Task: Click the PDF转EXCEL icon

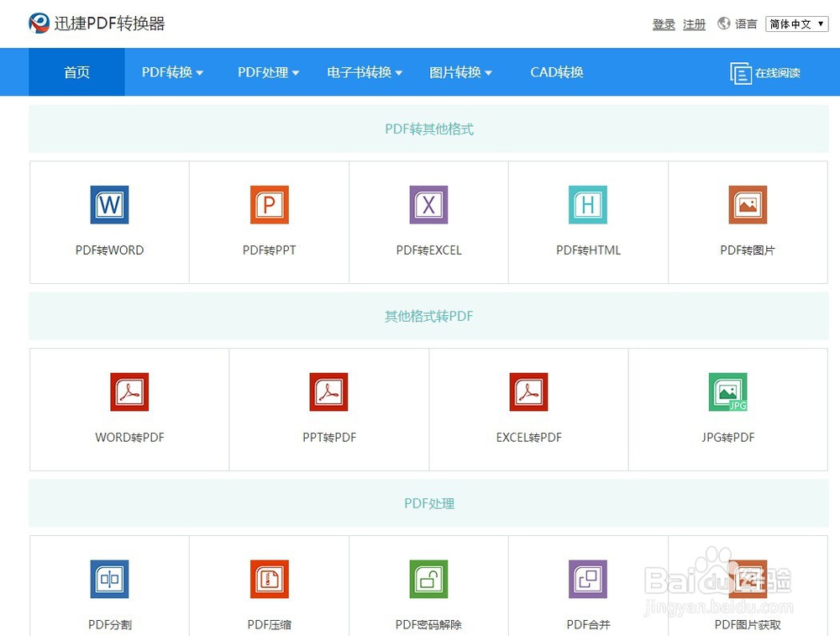Action: pos(428,204)
